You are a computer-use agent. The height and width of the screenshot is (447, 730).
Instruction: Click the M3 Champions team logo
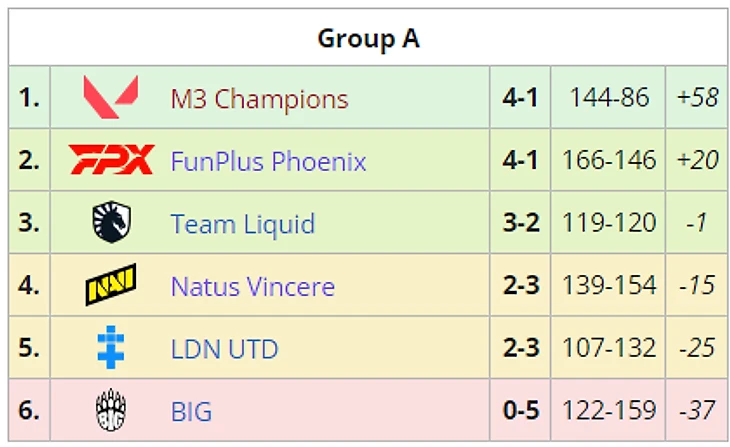tap(110, 97)
